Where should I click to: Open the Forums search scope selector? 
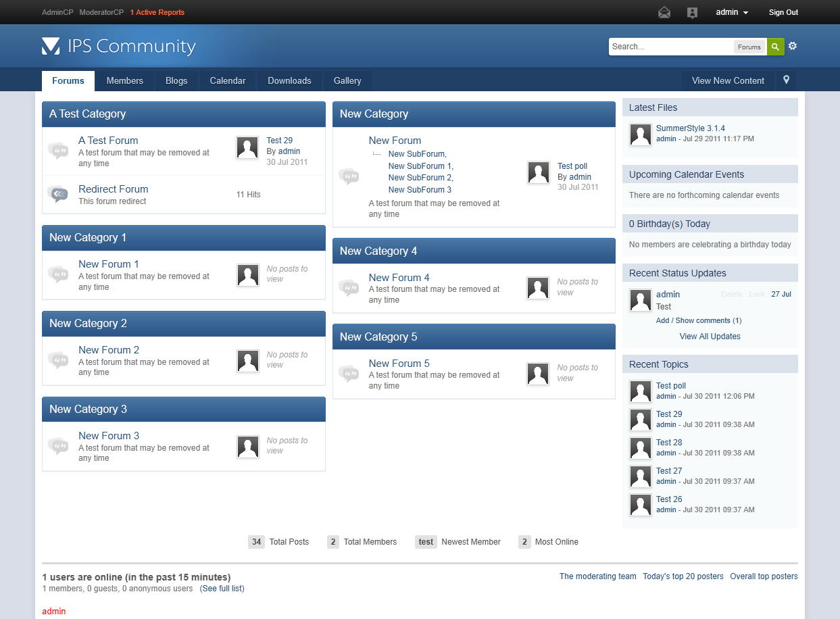coord(749,47)
